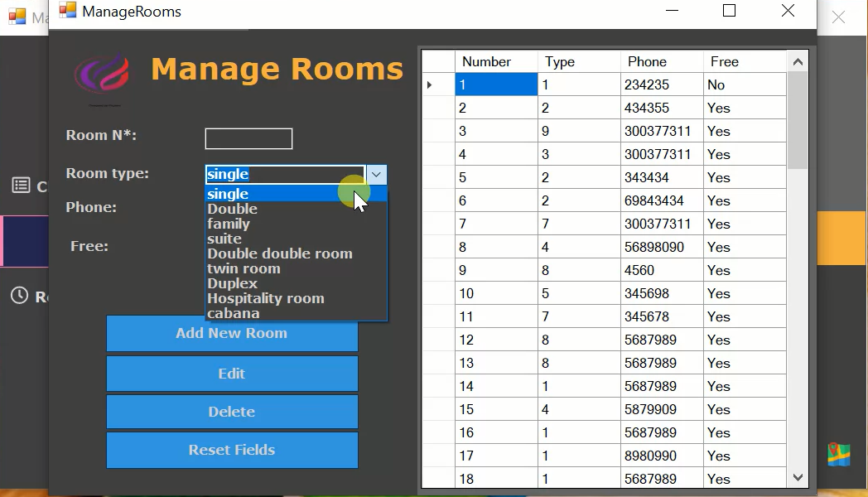Screen dimensions: 868x497
Task: Select Double from the room type list
Action: coord(232,209)
